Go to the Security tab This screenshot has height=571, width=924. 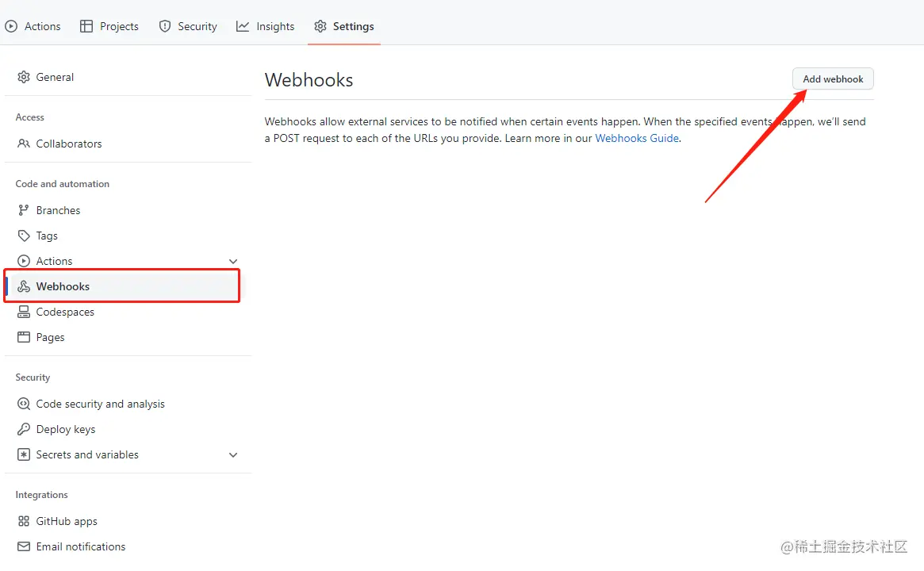188,26
